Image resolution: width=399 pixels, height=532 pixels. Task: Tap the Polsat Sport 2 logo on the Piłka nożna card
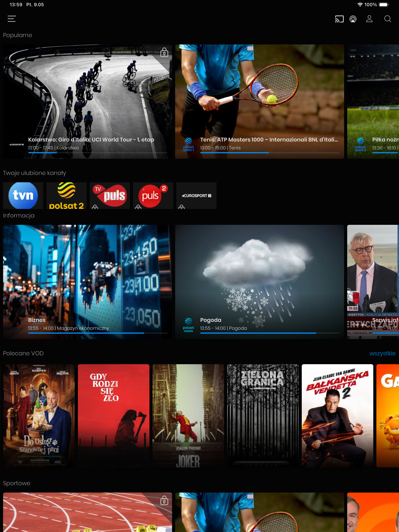point(360,144)
